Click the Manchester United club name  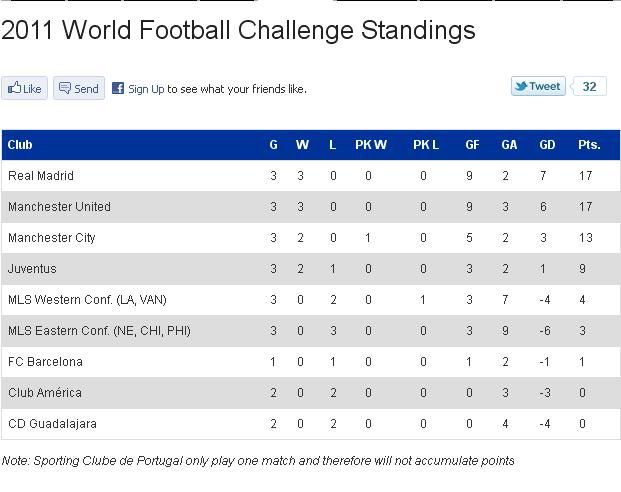pyautogui.click(x=59, y=207)
